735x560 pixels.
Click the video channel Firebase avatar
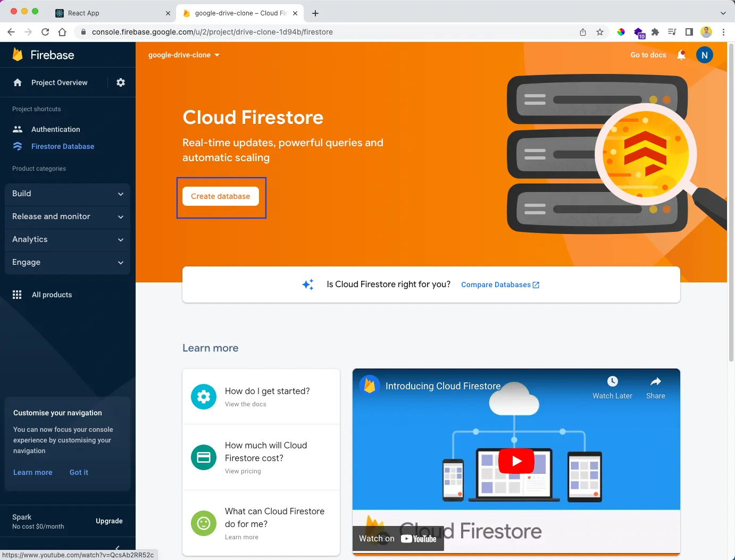[370, 386]
